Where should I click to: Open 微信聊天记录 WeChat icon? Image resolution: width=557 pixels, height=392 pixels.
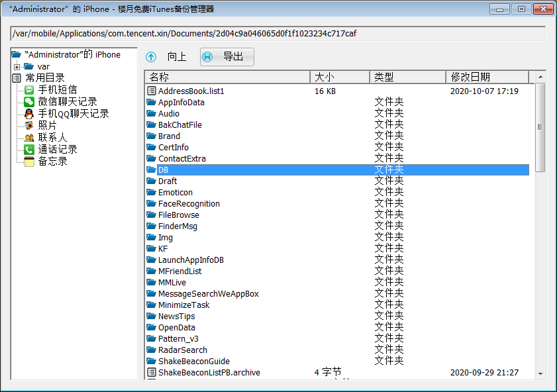(29, 102)
